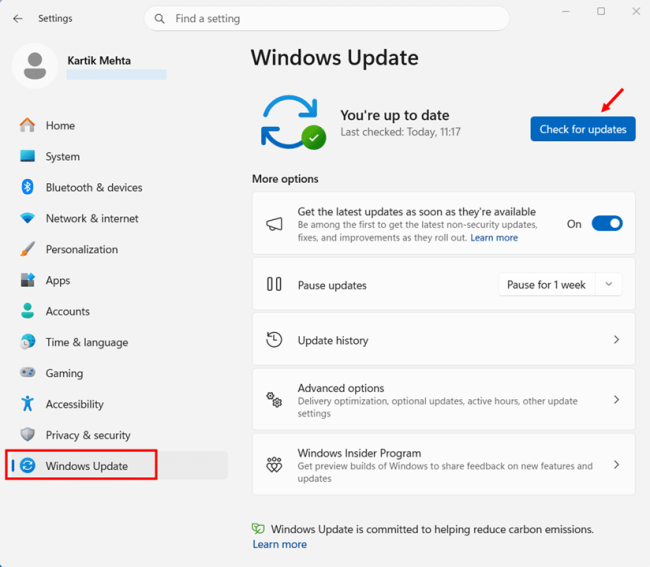
Task: Click 'Last checked: Today, 11:17' text
Action: (x=400, y=132)
